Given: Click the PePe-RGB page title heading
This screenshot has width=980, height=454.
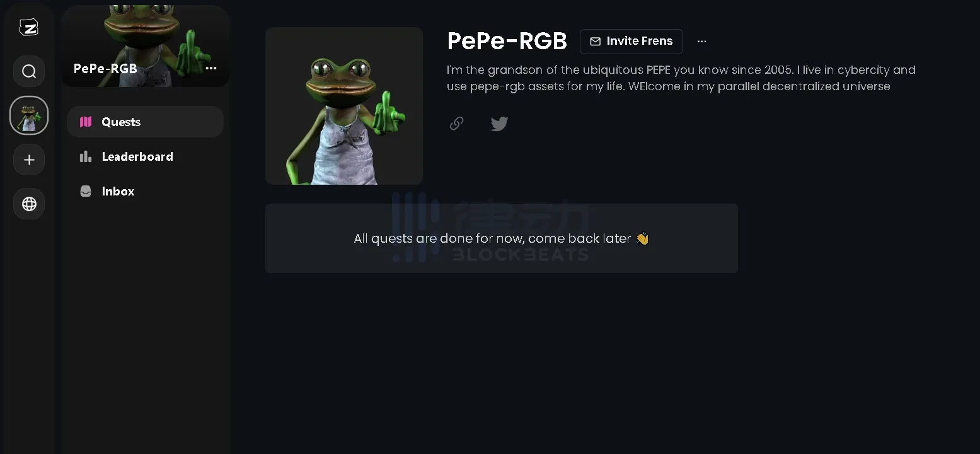Looking at the screenshot, I should tap(507, 41).
